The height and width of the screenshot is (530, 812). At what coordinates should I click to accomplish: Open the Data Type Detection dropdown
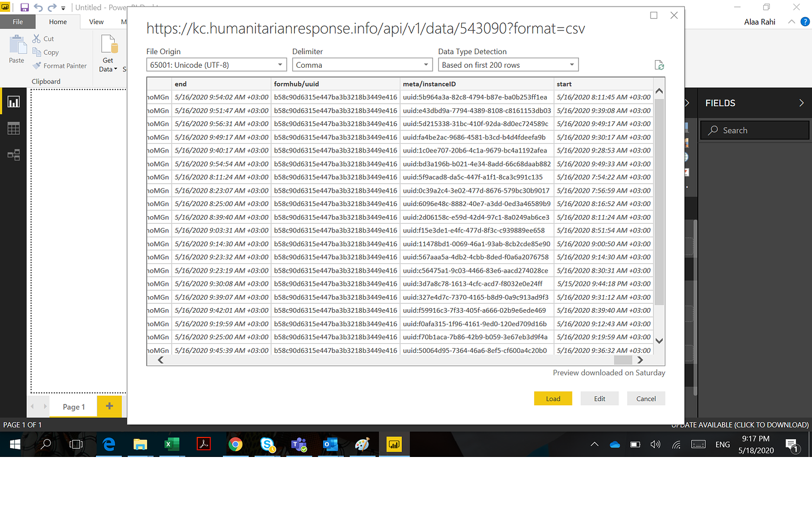click(571, 64)
